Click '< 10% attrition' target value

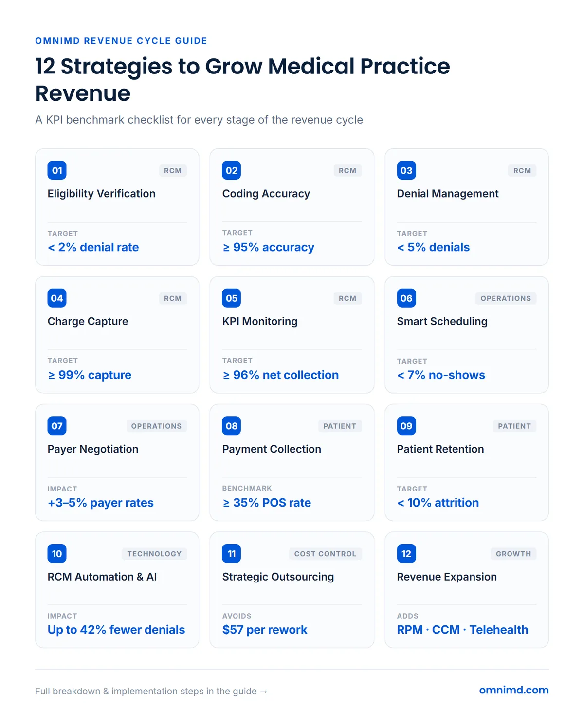pyautogui.click(x=438, y=503)
